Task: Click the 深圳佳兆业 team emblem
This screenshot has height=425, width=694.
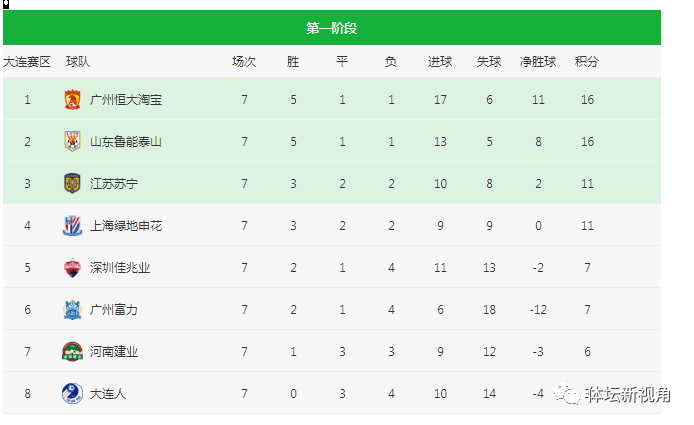Action: [x=72, y=267]
